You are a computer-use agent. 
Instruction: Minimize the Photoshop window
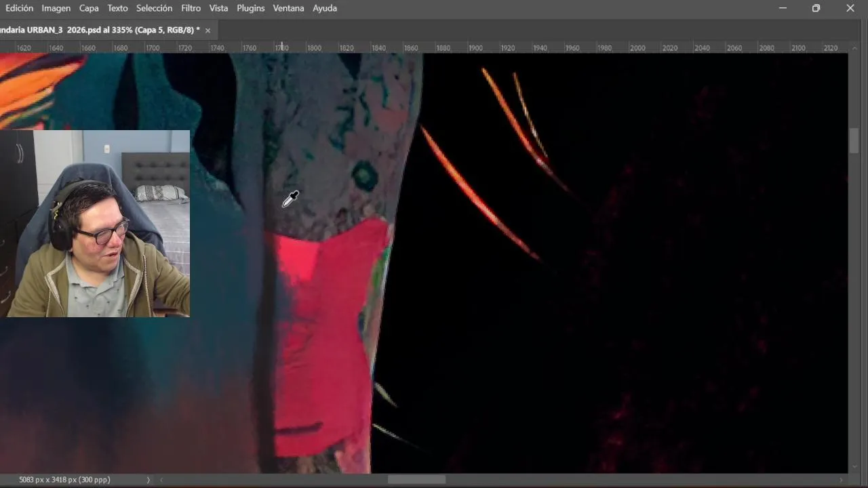coord(783,8)
